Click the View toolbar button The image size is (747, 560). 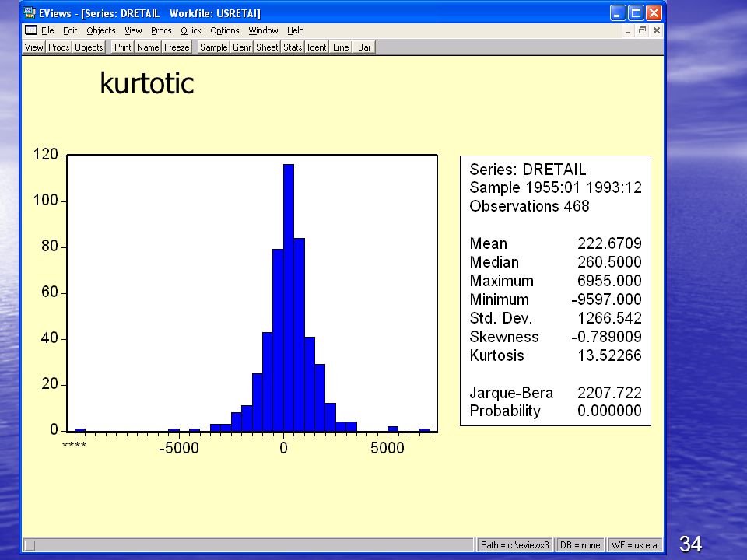[33, 47]
